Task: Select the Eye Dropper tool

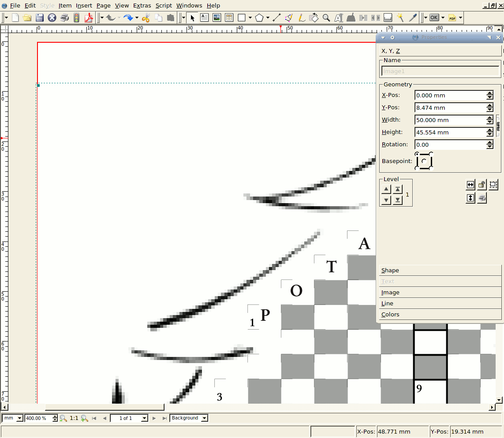Action: tap(413, 18)
